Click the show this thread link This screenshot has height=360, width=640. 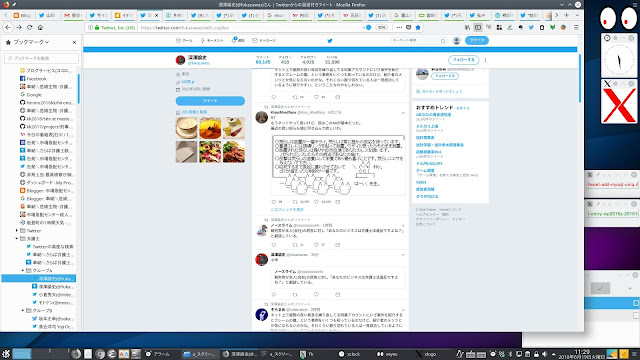(287, 209)
